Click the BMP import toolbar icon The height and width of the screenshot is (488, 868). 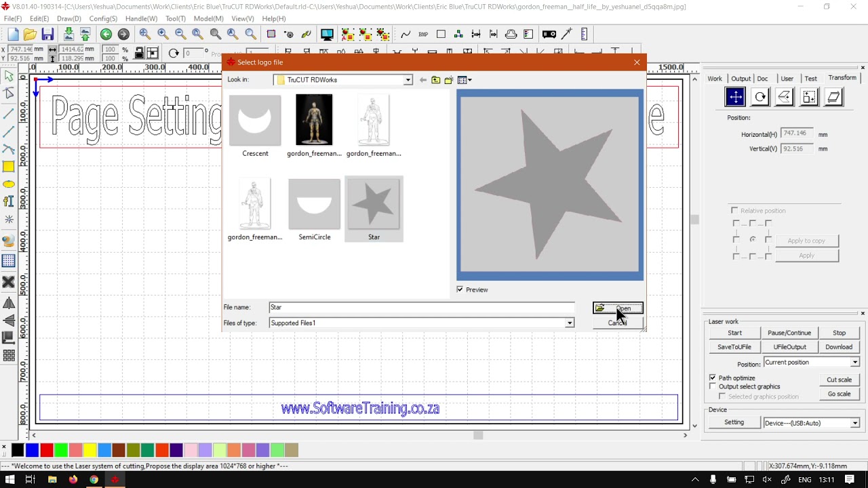(423, 34)
